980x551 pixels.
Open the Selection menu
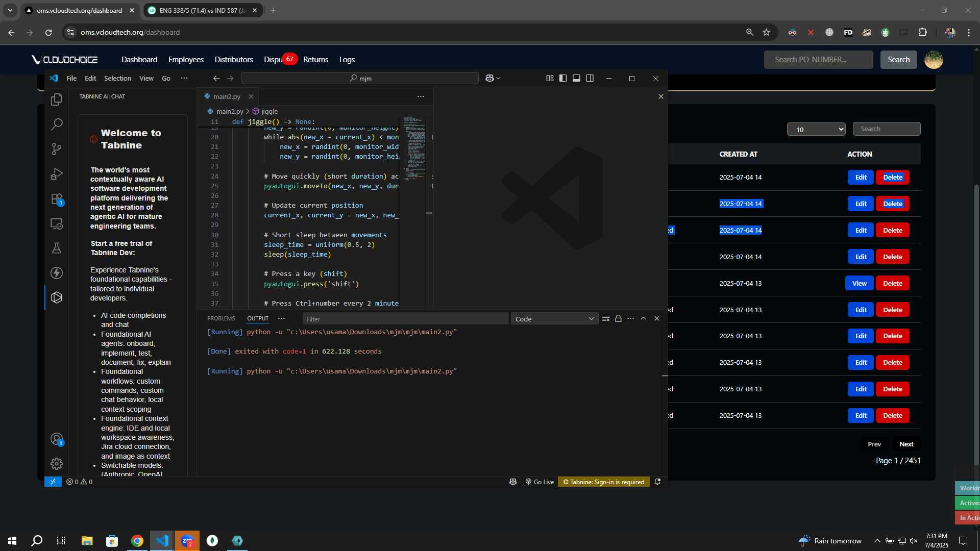(117, 78)
